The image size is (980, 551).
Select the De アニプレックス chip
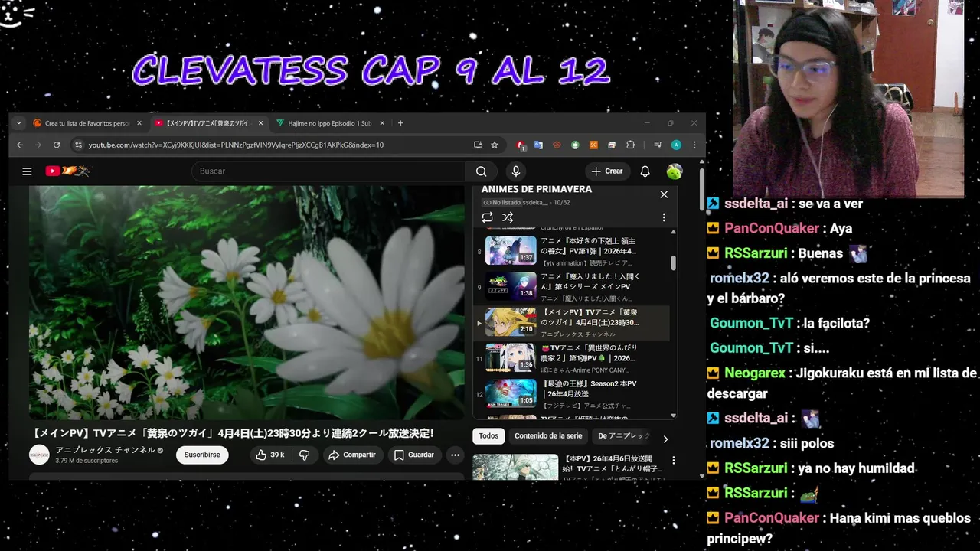tap(623, 436)
